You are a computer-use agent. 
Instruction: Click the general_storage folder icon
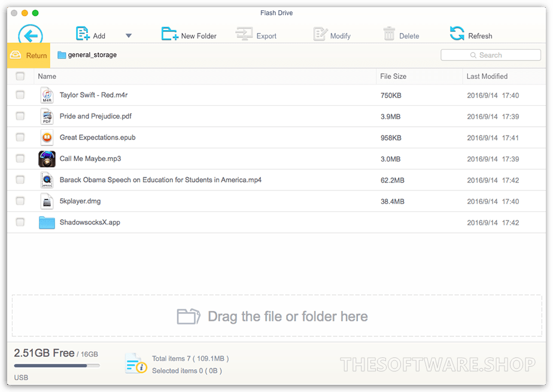click(x=62, y=55)
